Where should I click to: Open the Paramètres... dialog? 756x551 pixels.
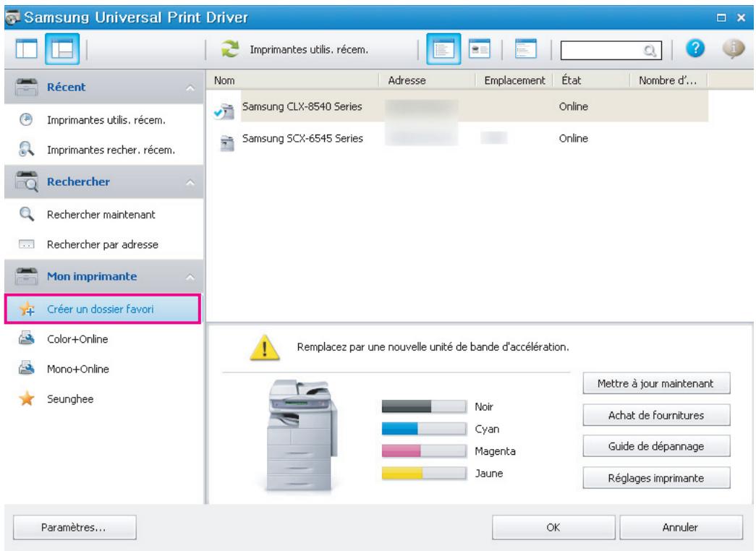(x=75, y=527)
